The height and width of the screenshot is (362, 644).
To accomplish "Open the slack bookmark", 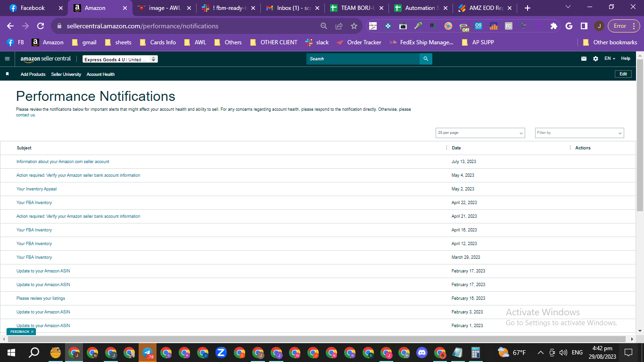I will [317, 42].
